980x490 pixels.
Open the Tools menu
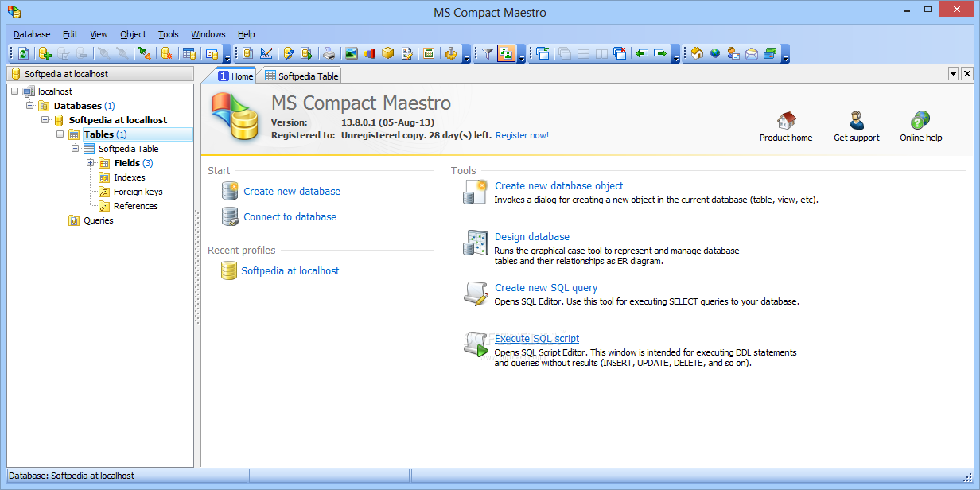169,34
